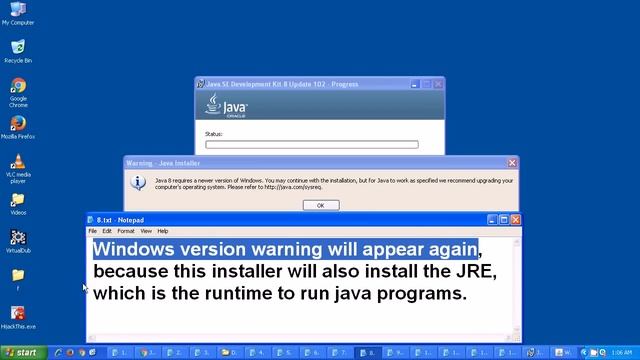Click the Chrome window taskbar button
Screen dimensions: 640x360
coord(148,353)
